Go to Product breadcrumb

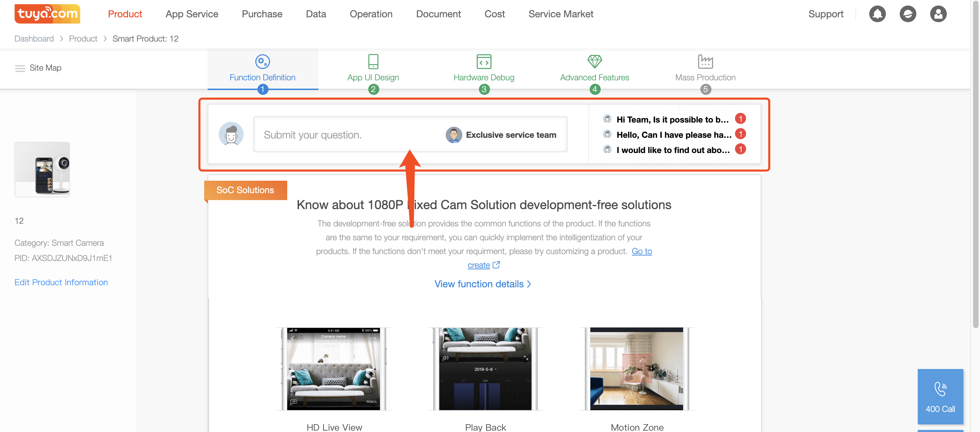tap(83, 39)
